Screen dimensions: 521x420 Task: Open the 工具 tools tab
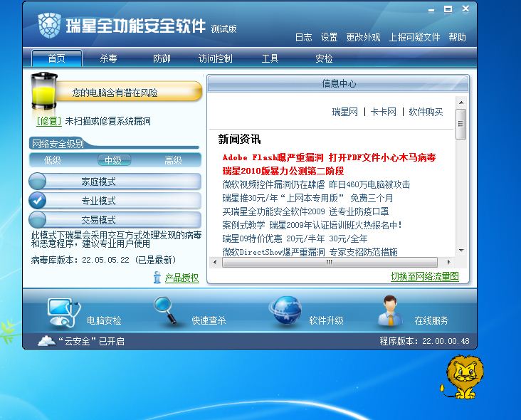pos(270,58)
